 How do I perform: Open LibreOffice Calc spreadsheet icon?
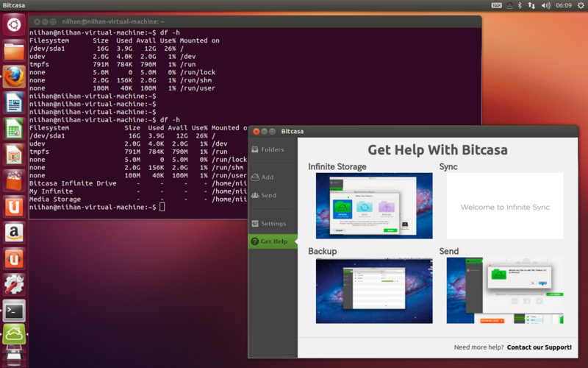[x=14, y=129]
